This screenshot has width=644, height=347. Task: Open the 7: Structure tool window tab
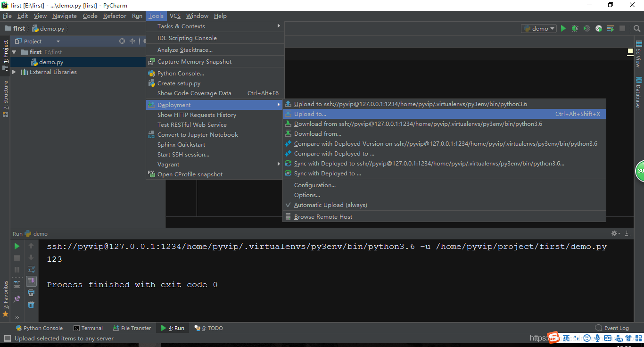coord(6,98)
